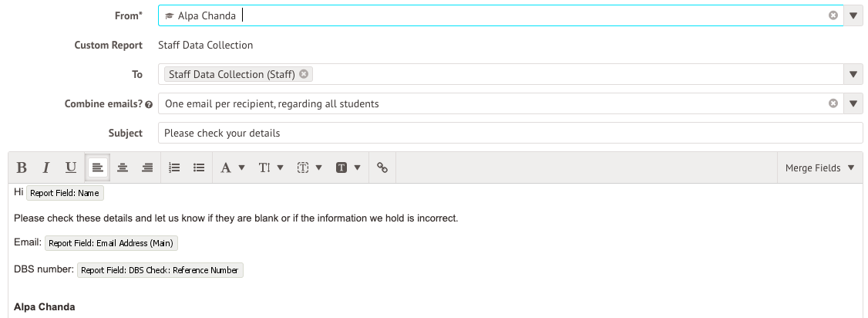Align text to the right
This screenshot has height=318, width=868.
(x=146, y=167)
